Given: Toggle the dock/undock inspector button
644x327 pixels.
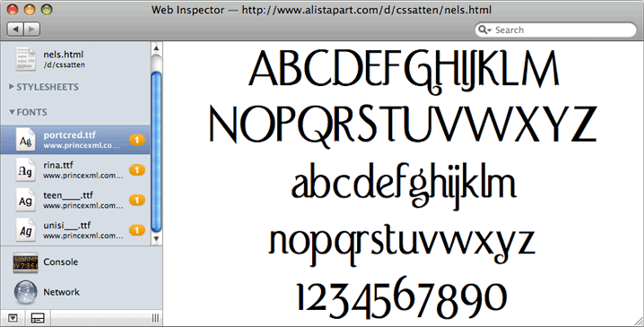Looking at the screenshot, I should pyautogui.click(x=38, y=318).
